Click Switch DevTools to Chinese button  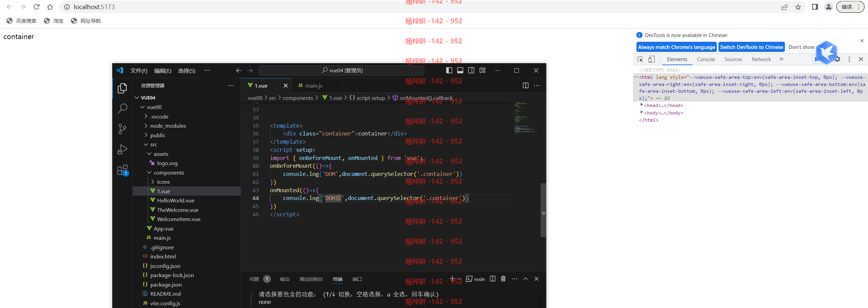(x=752, y=47)
